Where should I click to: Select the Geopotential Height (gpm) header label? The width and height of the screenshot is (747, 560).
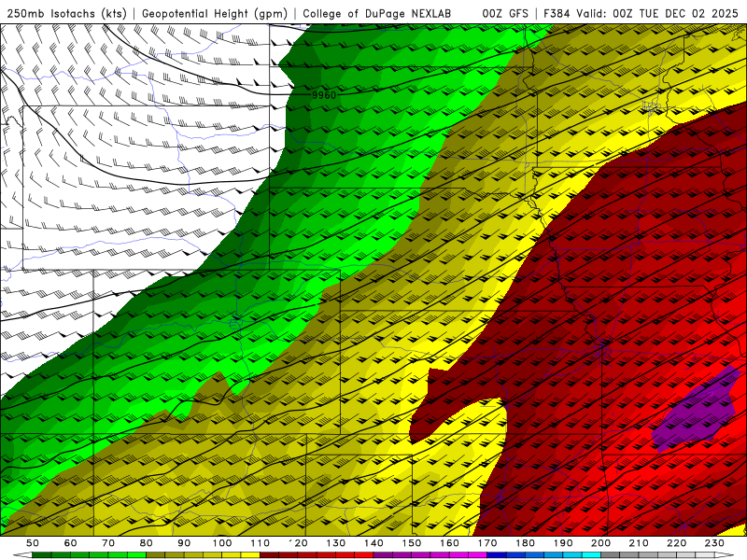[216, 14]
